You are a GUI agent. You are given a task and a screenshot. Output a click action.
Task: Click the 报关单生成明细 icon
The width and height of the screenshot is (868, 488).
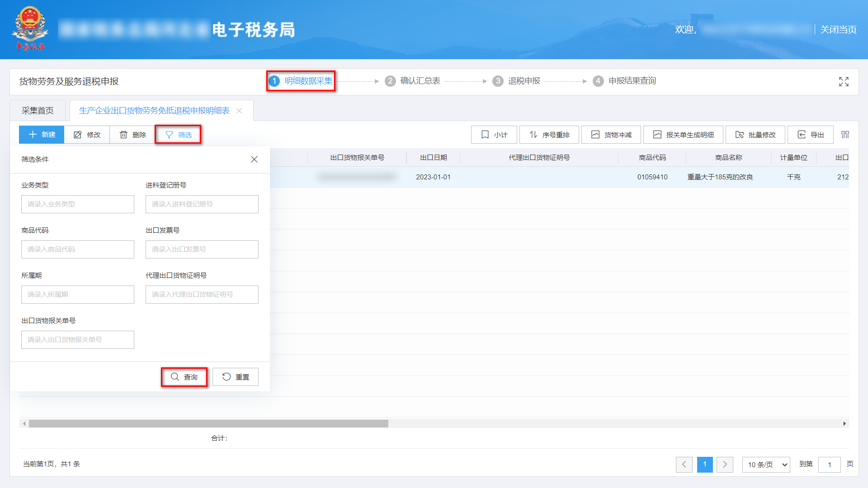[683, 134]
